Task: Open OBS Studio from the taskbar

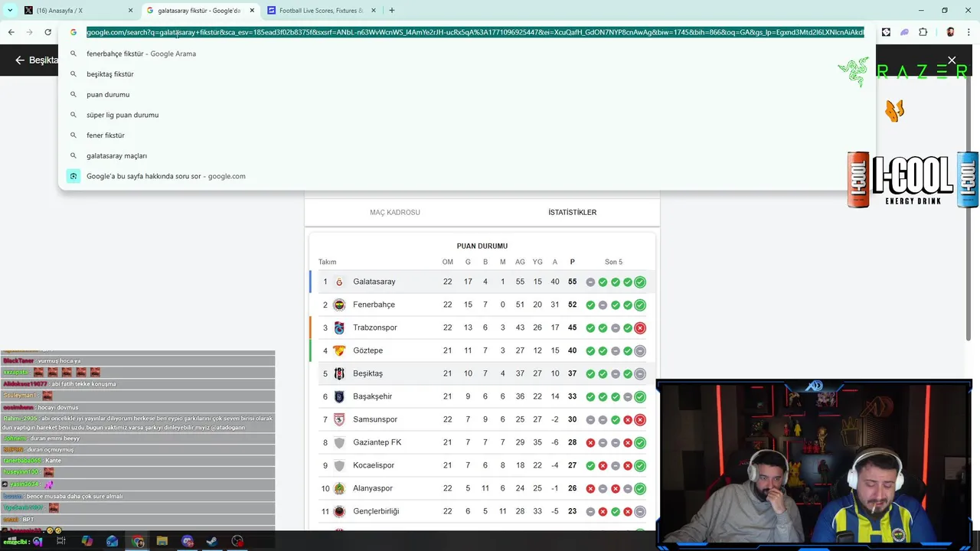Action: point(237,541)
